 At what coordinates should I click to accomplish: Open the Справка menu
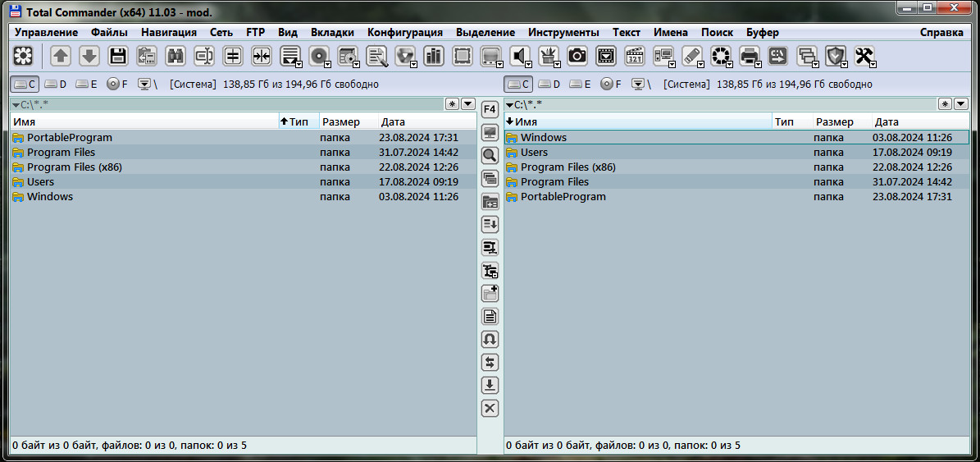pyautogui.click(x=942, y=33)
